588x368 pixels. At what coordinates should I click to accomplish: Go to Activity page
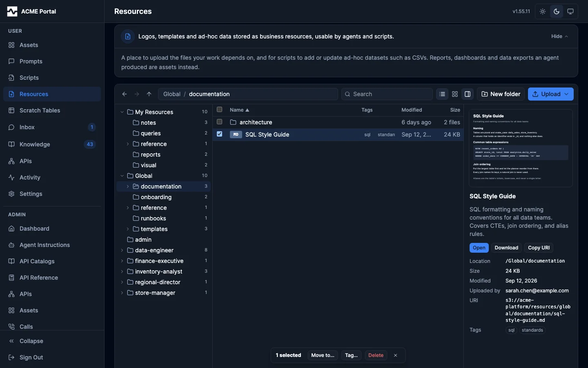point(52,177)
